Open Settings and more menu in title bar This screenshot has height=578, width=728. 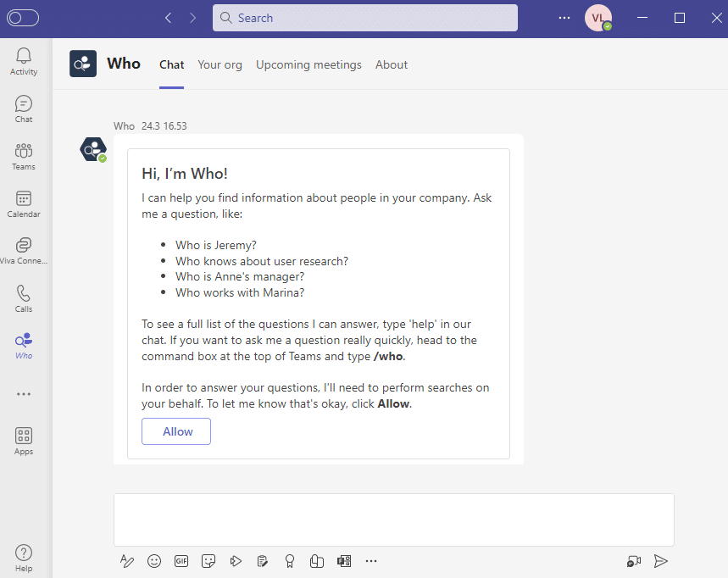click(x=564, y=18)
